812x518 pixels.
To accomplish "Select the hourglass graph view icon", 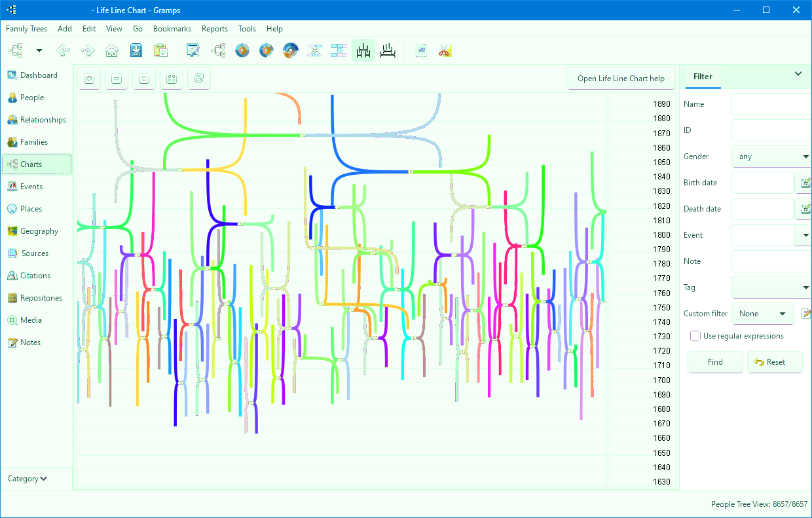I will pos(314,50).
